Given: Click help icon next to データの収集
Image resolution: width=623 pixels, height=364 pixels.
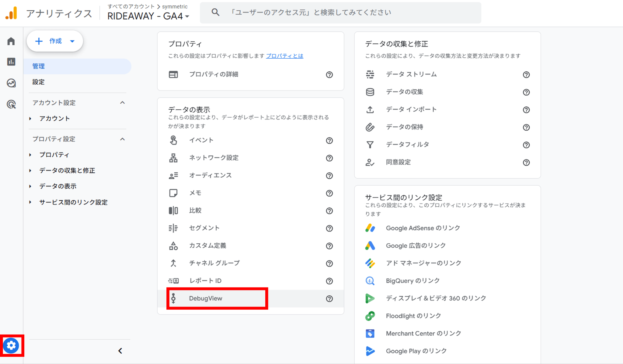Looking at the screenshot, I should coord(526,92).
